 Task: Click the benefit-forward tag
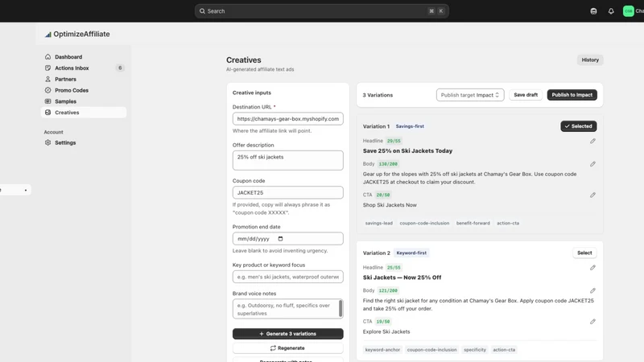coord(473,224)
